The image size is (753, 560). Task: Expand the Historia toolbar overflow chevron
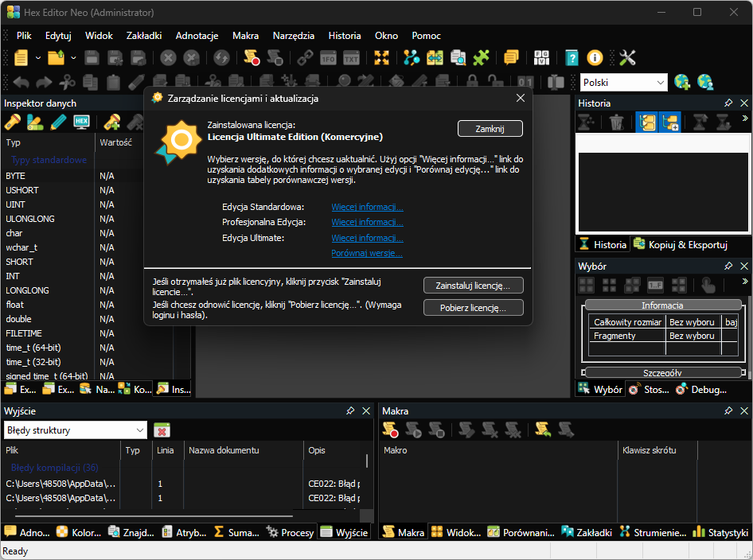tap(745, 118)
